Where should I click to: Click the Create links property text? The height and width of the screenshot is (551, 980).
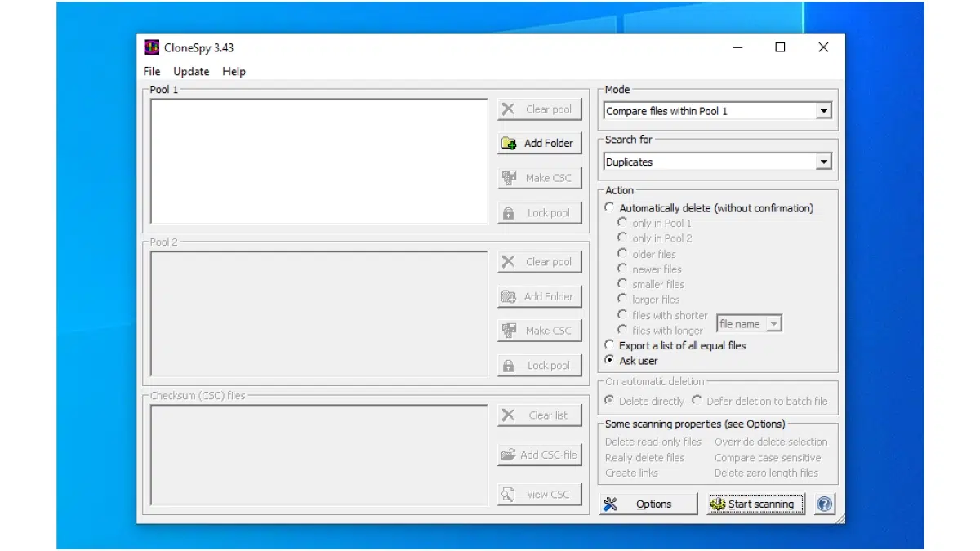tap(631, 473)
